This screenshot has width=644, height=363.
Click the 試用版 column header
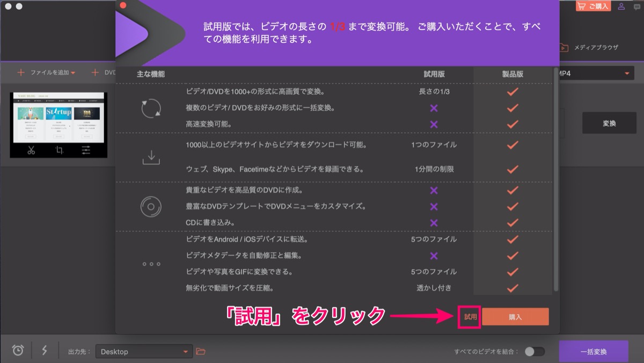[x=434, y=74]
